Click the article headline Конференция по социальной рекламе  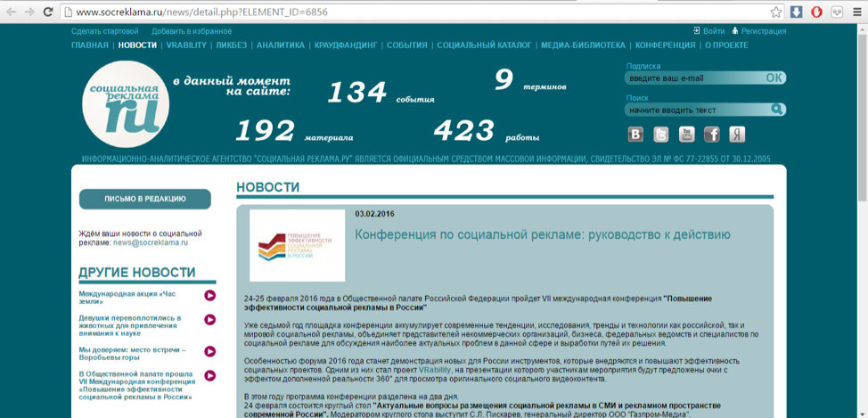543,234
